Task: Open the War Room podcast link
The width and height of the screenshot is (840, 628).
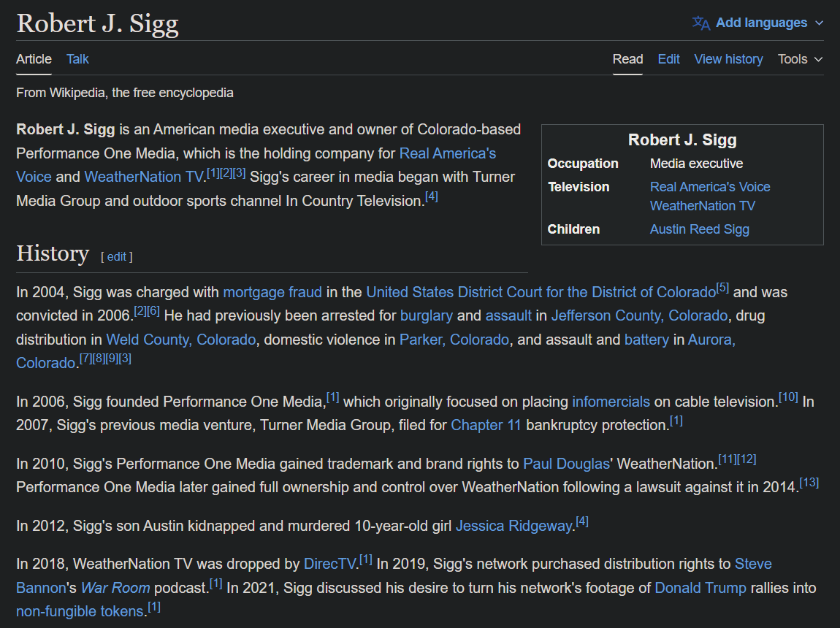Action: click(115, 588)
